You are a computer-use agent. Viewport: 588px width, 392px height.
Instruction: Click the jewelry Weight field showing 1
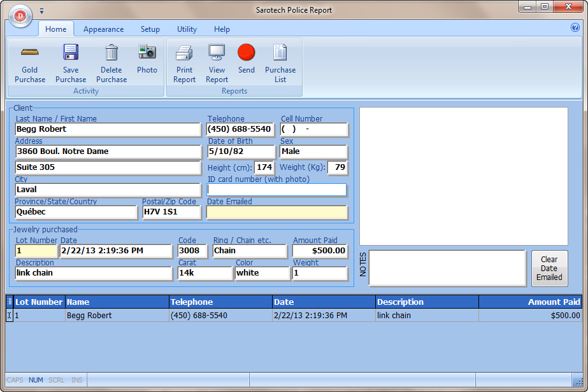[320, 273]
